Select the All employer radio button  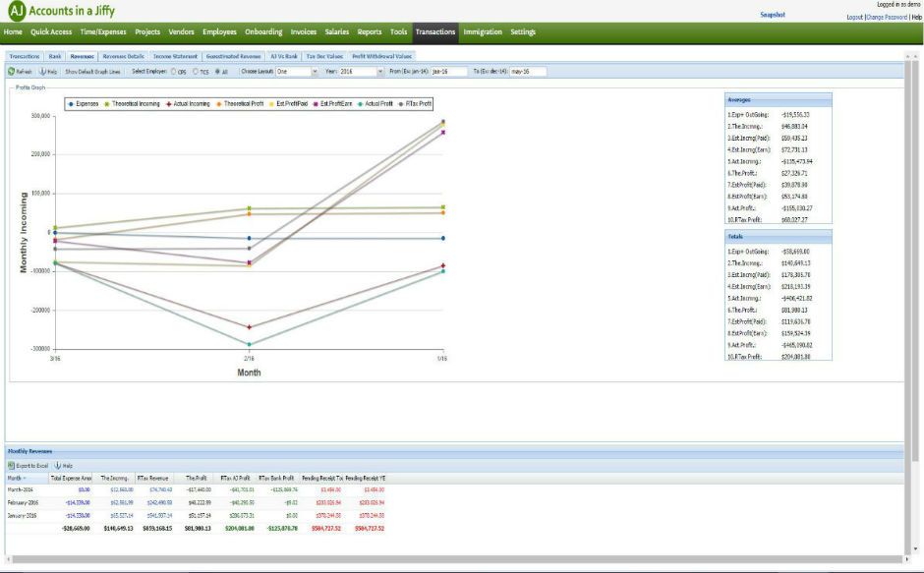217,72
